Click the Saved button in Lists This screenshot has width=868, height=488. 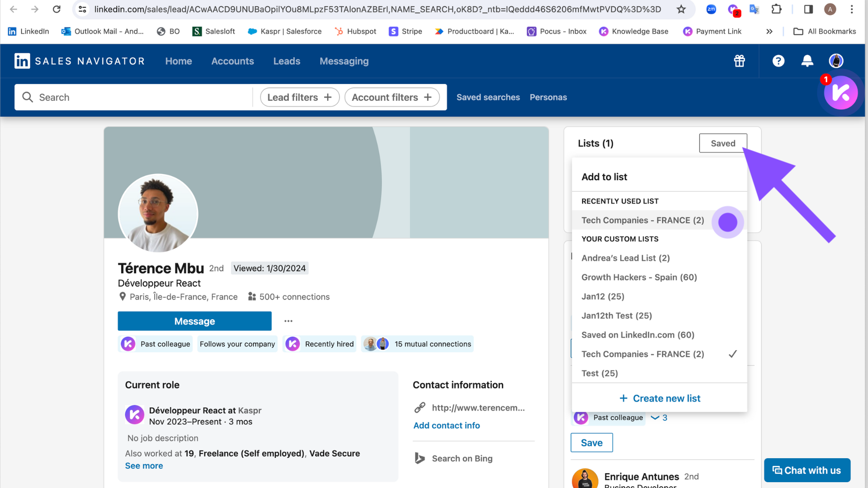pyautogui.click(x=723, y=143)
